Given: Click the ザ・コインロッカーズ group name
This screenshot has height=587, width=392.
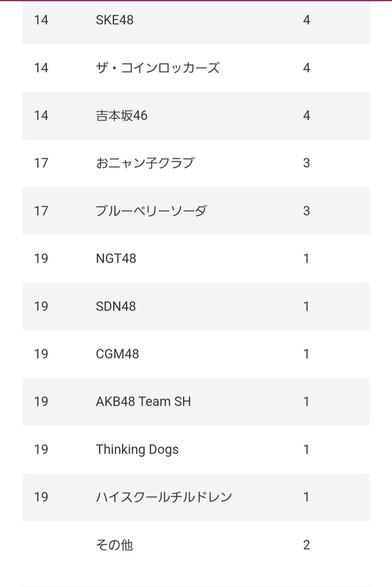Looking at the screenshot, I should 158,68.
